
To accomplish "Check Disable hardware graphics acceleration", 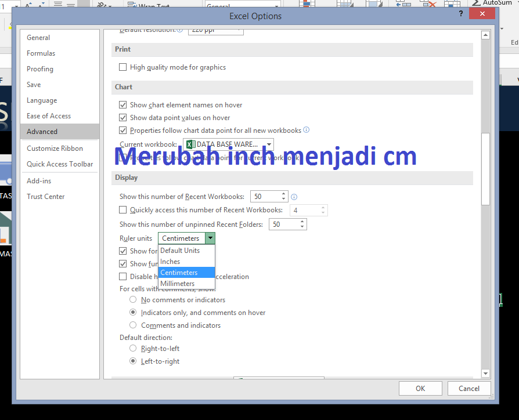I will [x=123, y=277].
